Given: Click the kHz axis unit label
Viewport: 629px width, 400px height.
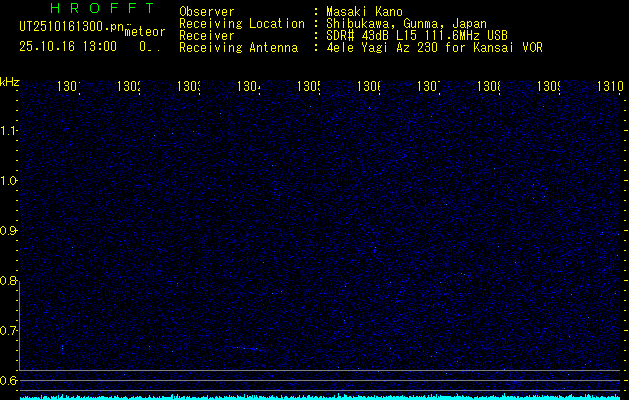Looking at the screenshot, I should coord(9,81).
